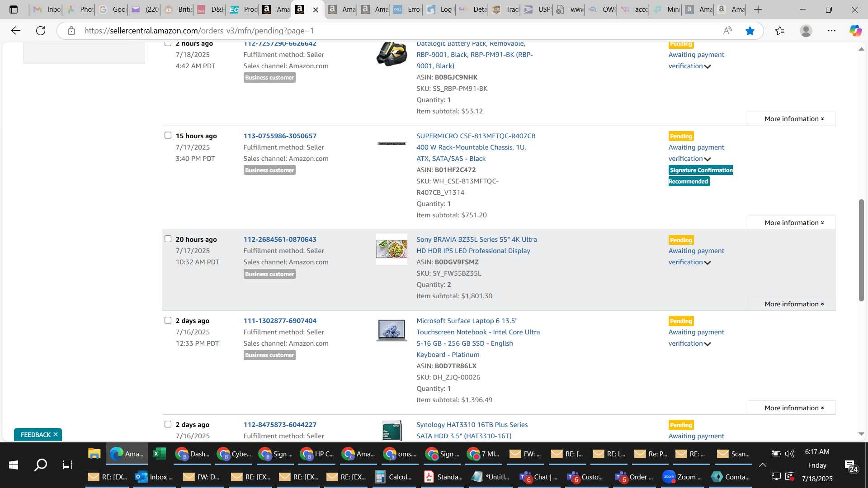This screenshot has width=868, height=488.
Task: Open File Explorer from the taskbar
Action: pos(94,454)
